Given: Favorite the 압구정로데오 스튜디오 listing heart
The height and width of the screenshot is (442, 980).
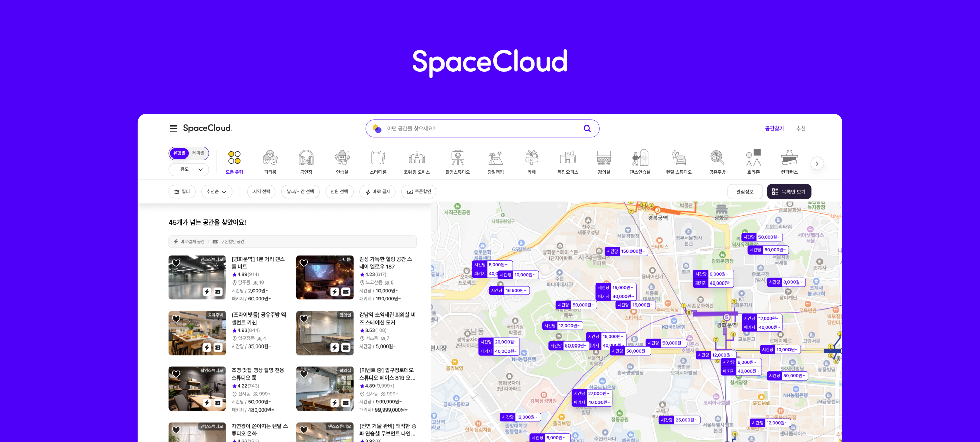Looking at the screenshot, I should click(304, 374).
